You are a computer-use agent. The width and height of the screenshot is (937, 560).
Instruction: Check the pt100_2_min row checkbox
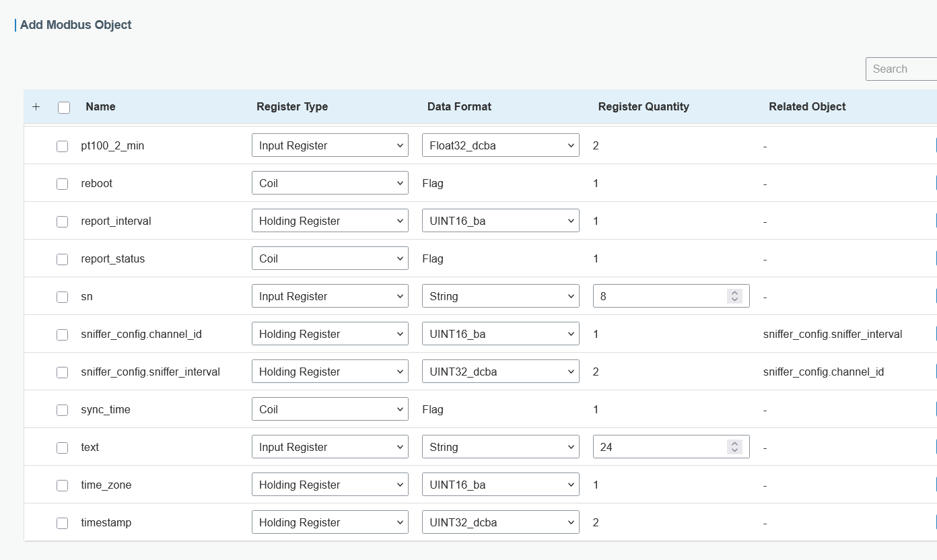tap(62, 146)
